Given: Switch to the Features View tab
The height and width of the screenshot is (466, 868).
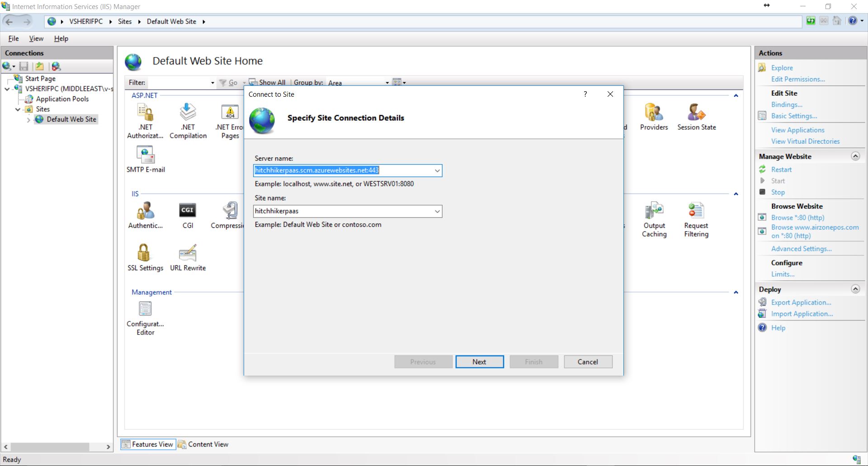Looking at the screenshot, I should click(x=148, y=444).
